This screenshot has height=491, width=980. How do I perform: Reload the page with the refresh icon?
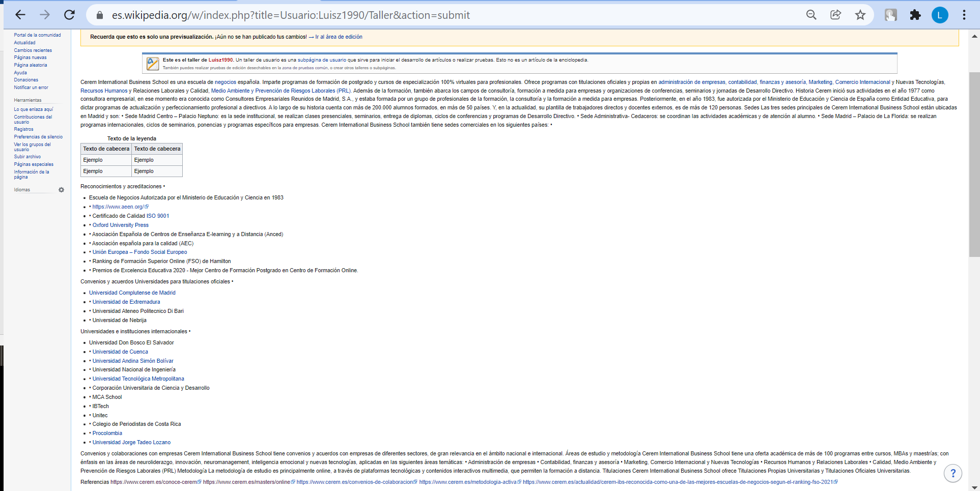pos(70,15)
